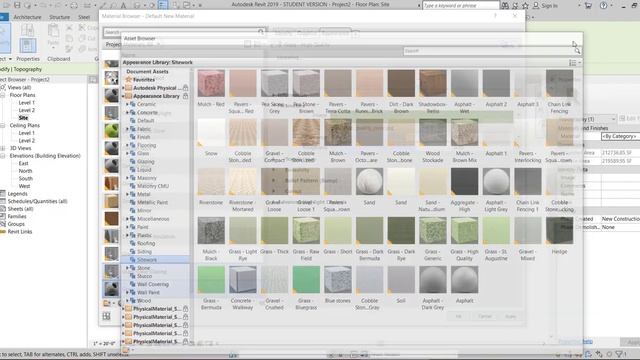Expand the Plastic category arrow
640x360 pixels.
click(127, 235)
